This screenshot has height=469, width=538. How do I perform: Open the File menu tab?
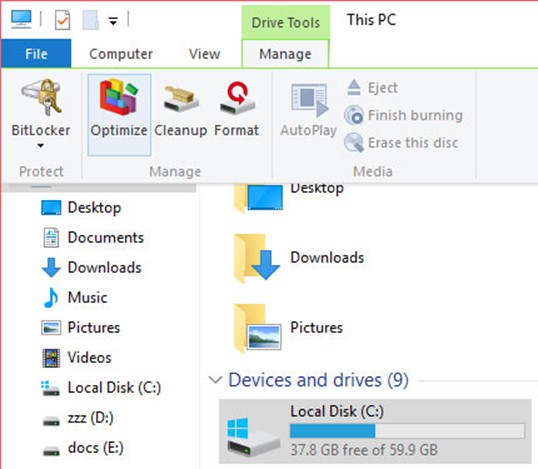[36, 54]
